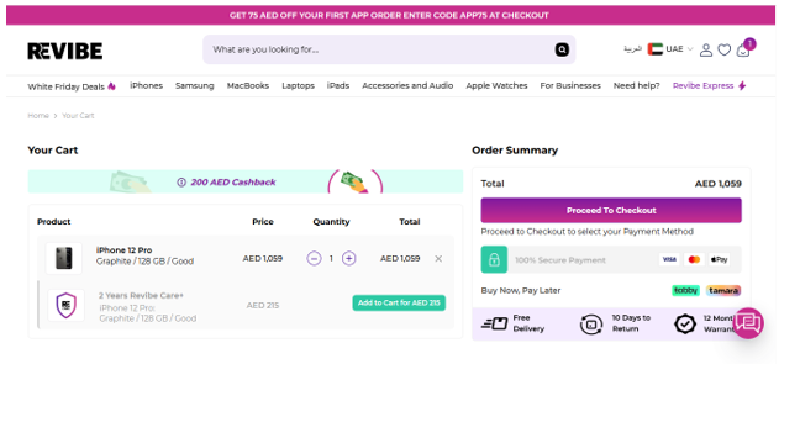Increase iPhone 12 Pro quantity
Screen dimensions: 800x424
[x=349, y=258]
